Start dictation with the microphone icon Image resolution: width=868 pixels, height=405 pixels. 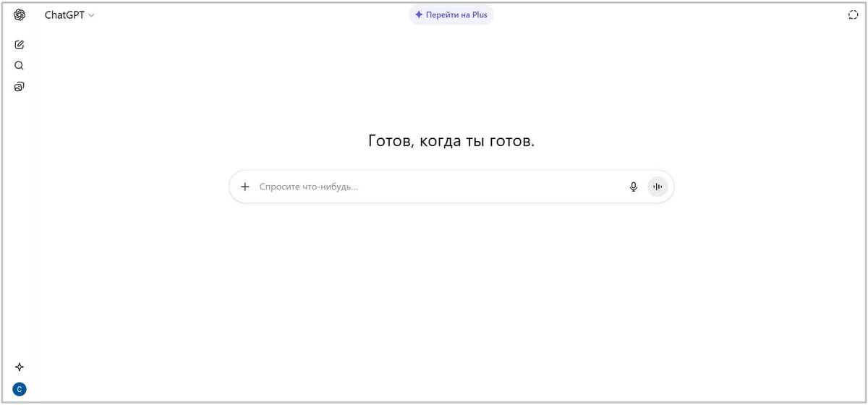pyautogui.click(x=634, y=187)
